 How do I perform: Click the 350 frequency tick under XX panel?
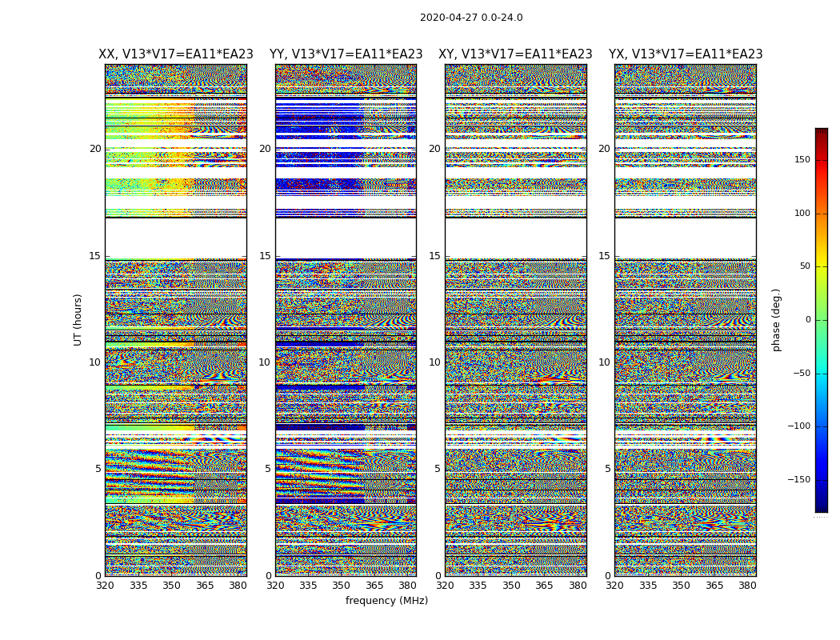(171, 586)
